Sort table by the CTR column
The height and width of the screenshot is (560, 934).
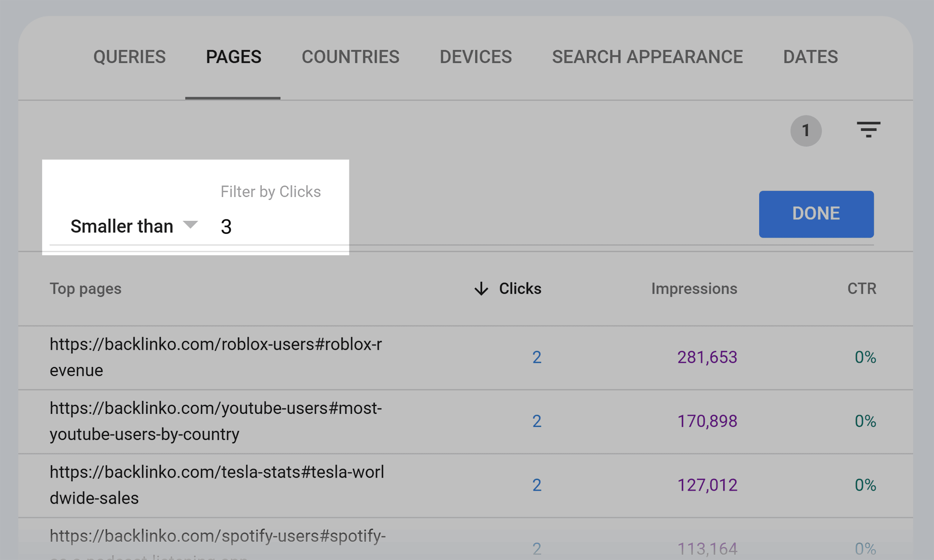(x=862, y=289)
